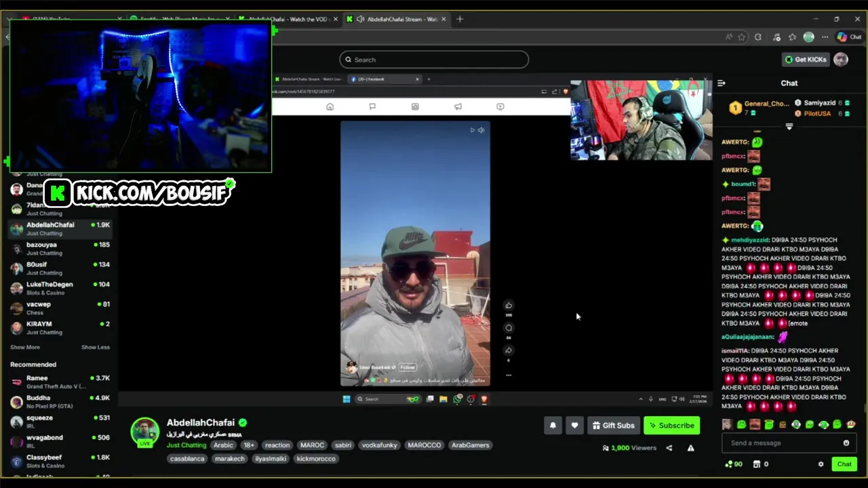Image resolution: width=868 pixels, height=488 pixels.
Task: Switch to the Watch the VOD tab
Action: (x=288, y=19)
